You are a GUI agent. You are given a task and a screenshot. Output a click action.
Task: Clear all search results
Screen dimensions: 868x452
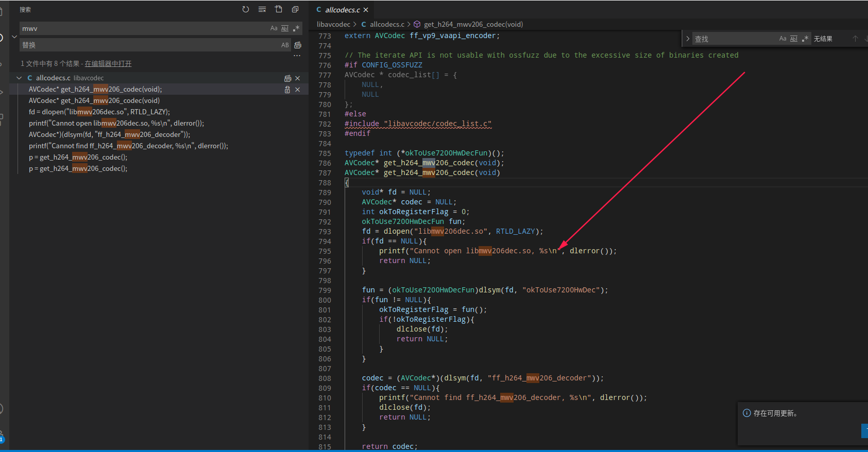point(262,9)
